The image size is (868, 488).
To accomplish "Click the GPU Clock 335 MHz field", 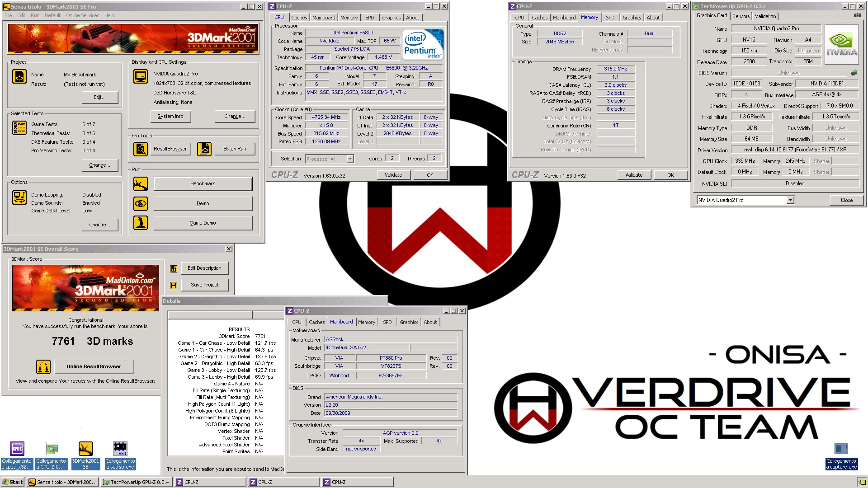I will 745,161.
